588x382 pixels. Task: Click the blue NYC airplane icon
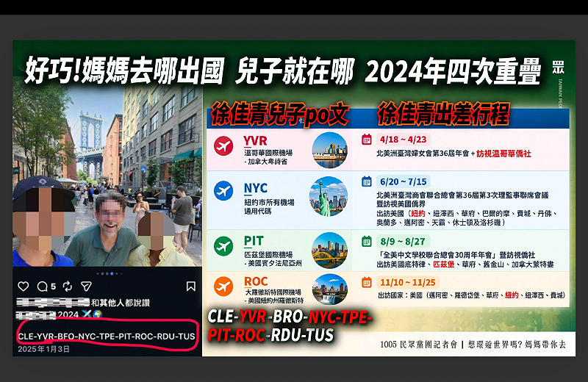(223, 191)
